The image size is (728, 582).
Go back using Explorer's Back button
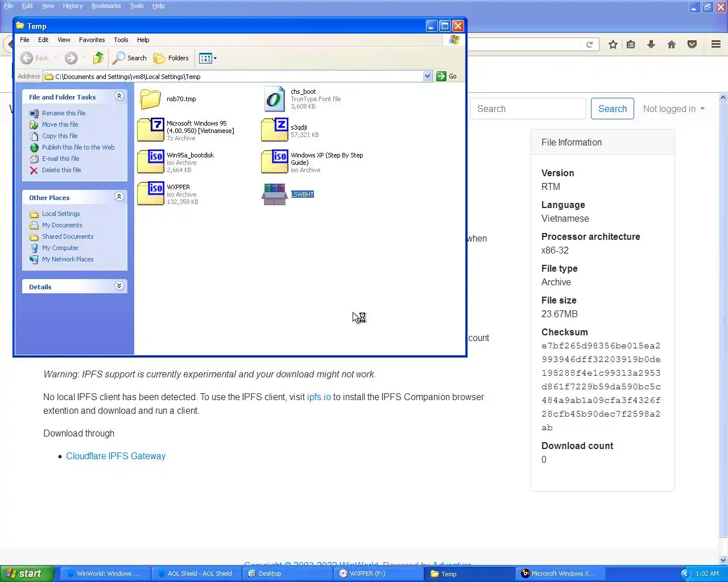click(x=34, y=58)
